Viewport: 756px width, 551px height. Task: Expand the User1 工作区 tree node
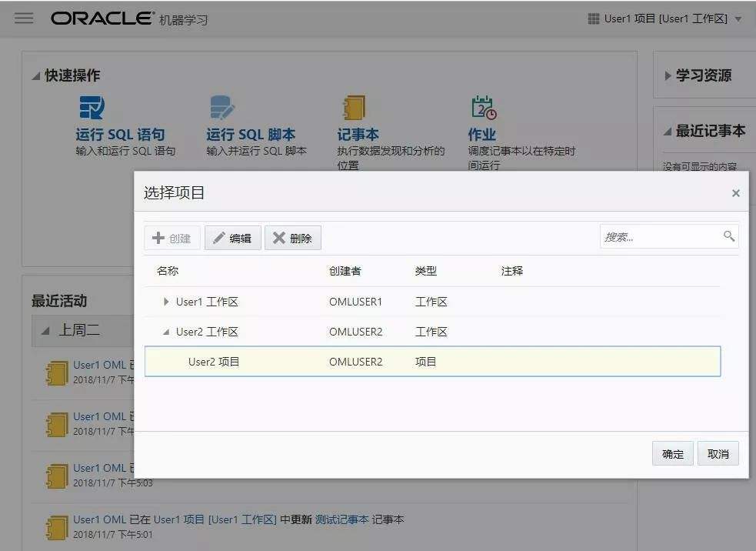pos(166,302)
